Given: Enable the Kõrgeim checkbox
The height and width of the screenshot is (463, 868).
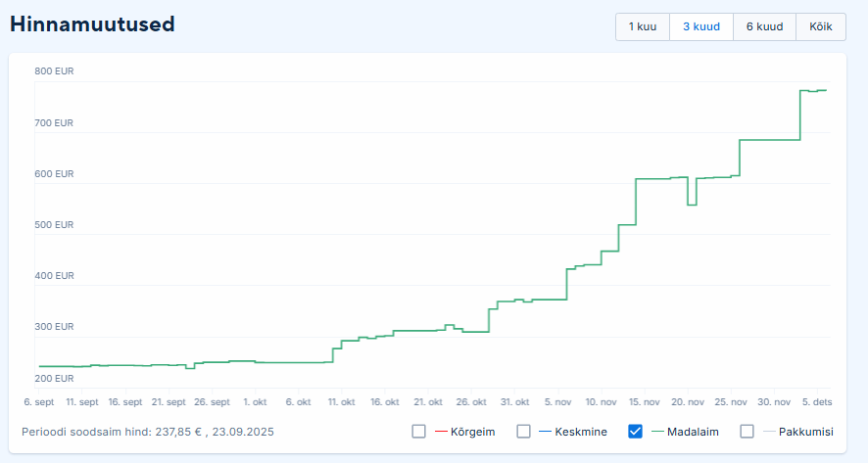Looking at the screenshot, I should pyautogui.click(x=419, y=431).
